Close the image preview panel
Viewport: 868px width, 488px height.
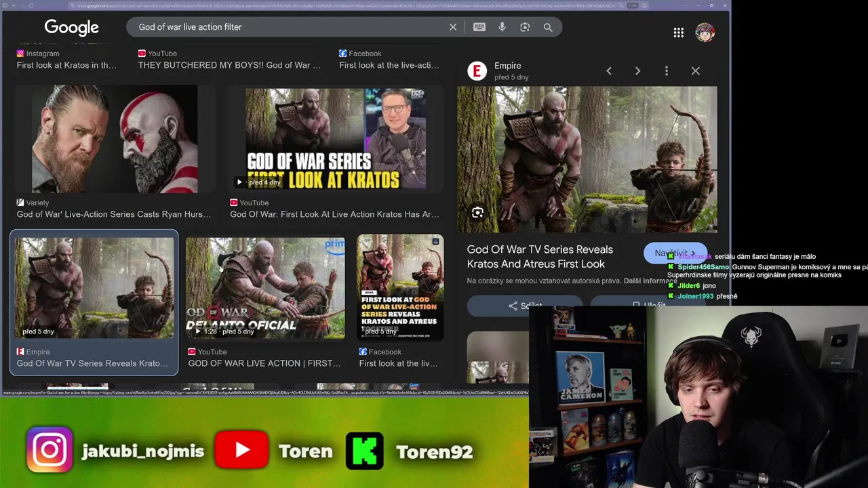(x=695, y=70)
